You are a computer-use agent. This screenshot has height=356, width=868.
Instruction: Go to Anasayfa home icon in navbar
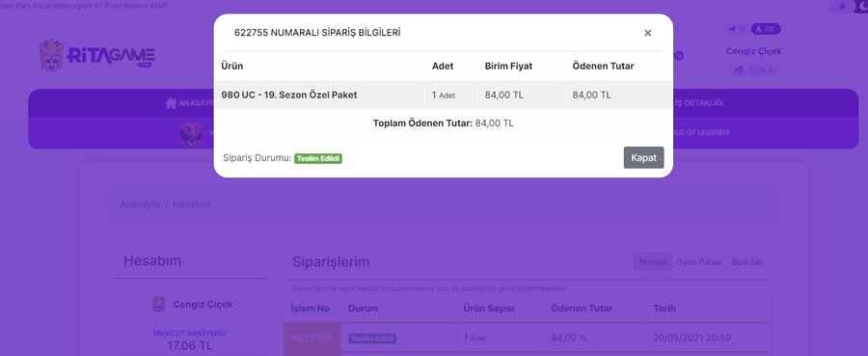(x=171, y=103)
